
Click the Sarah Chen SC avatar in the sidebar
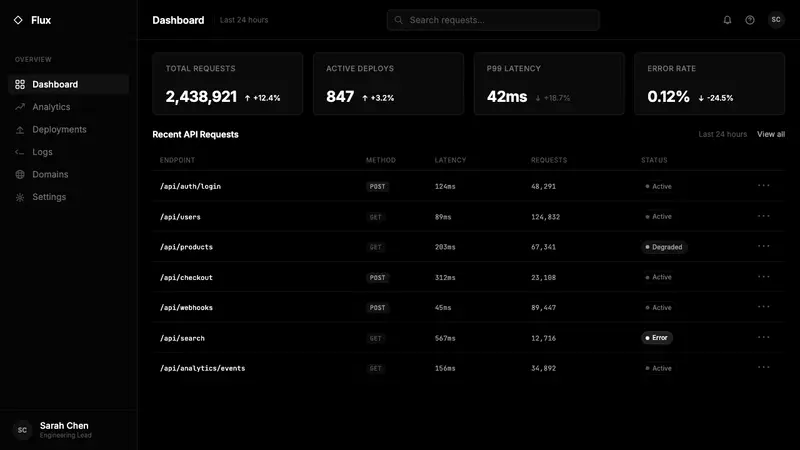(22, 430)
